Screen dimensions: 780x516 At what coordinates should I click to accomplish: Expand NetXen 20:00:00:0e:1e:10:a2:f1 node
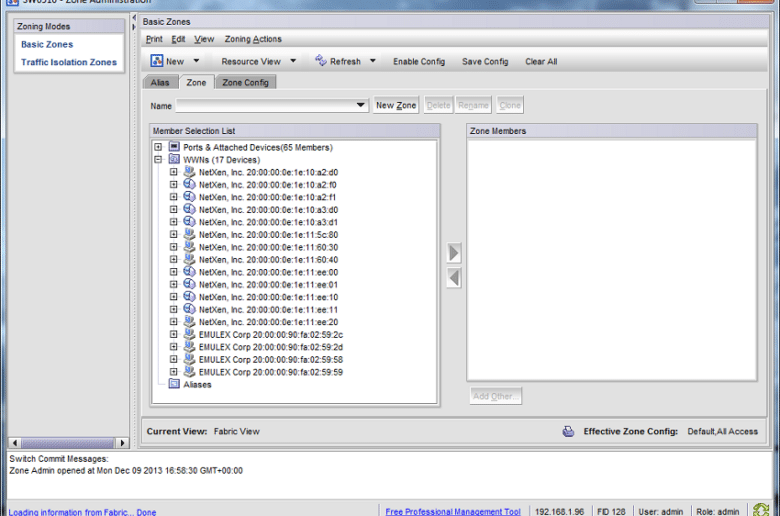point(174,197)
